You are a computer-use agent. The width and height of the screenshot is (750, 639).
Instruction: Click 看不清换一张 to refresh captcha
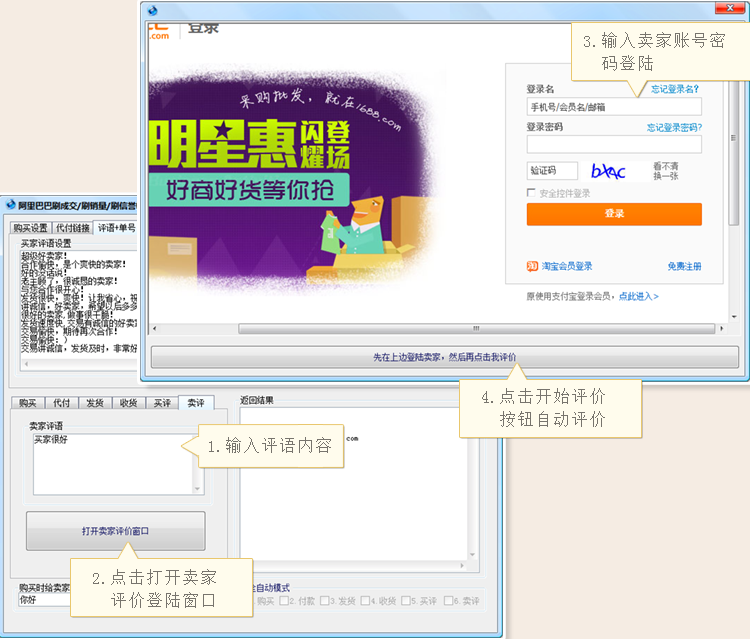tap(666, 171)
